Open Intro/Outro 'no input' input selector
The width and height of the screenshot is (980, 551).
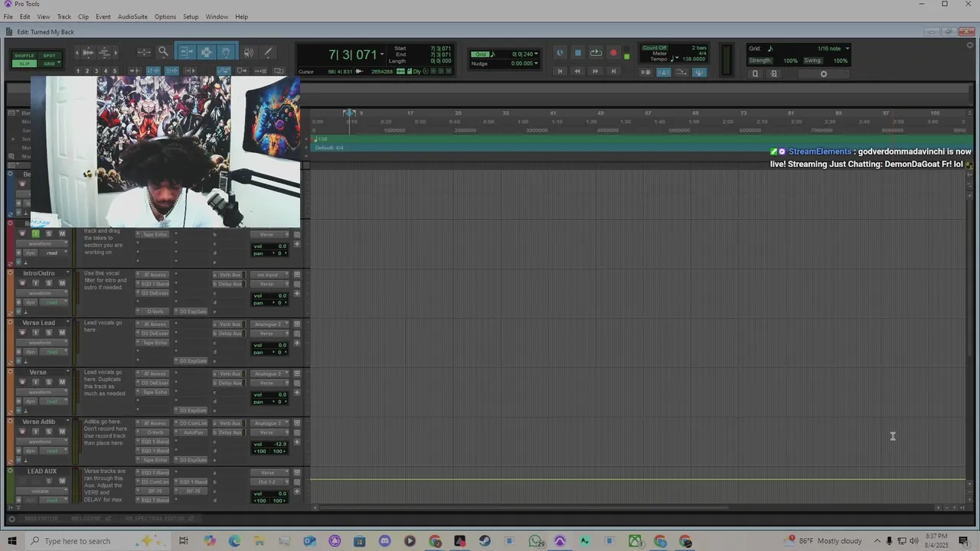269,275
